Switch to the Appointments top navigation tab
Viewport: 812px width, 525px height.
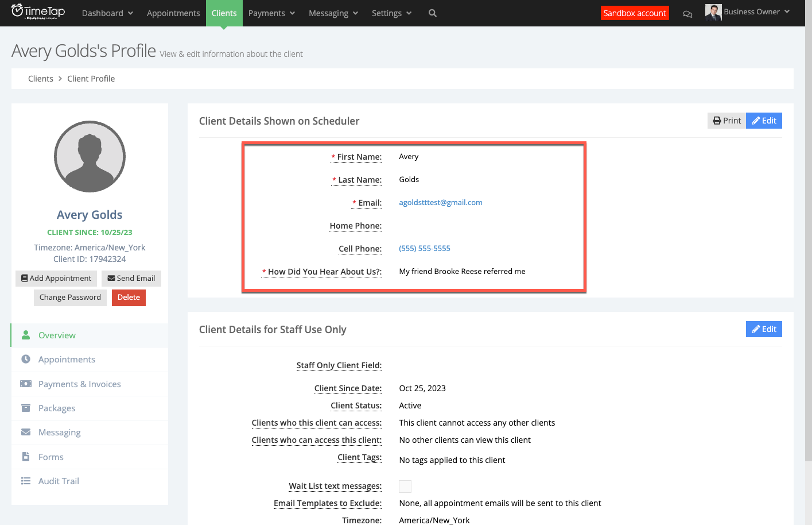(x=173, y=13)
